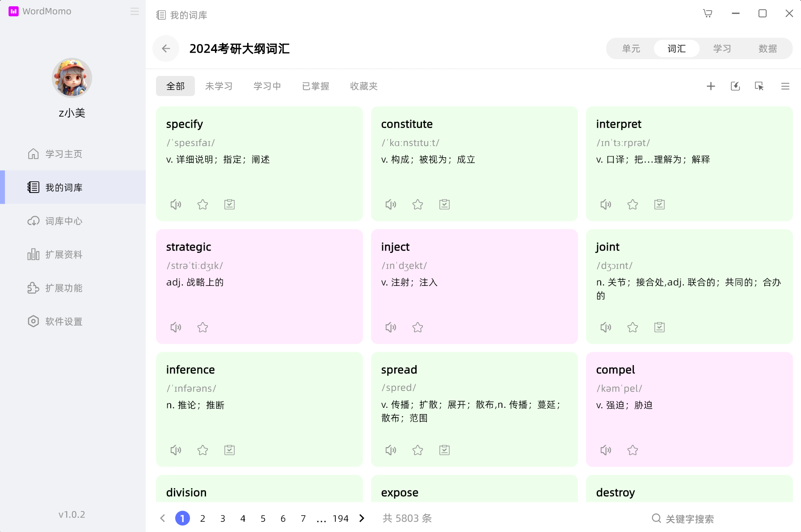Open the list options menu icon

pos(785,86)
